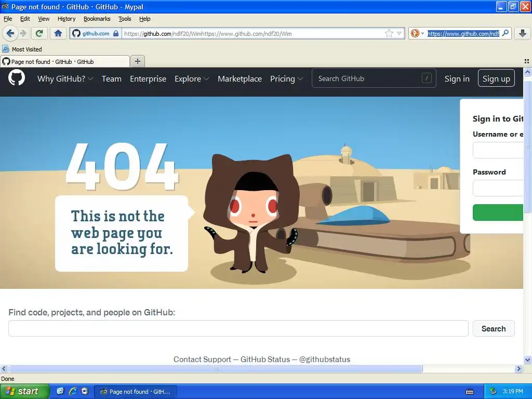
Task: Click the Most Visited bookmark label
Action: [x=27, y=49]
